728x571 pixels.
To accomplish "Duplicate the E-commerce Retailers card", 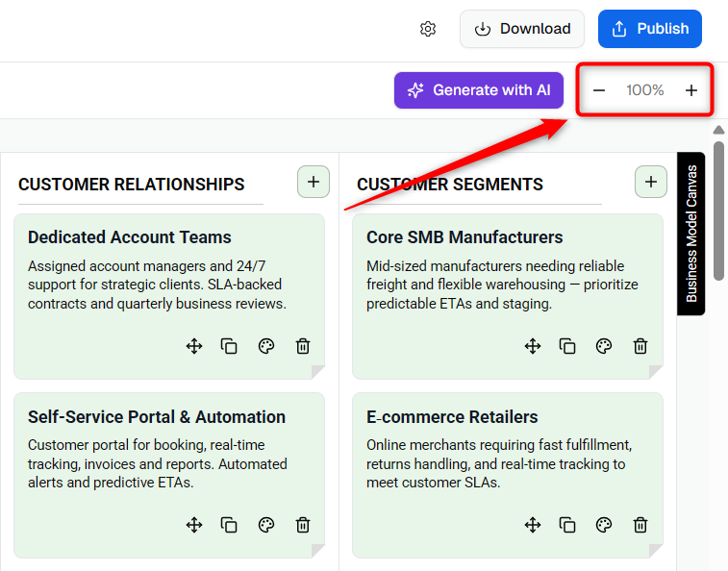I will pyautogui.click(x=567, y=525).
